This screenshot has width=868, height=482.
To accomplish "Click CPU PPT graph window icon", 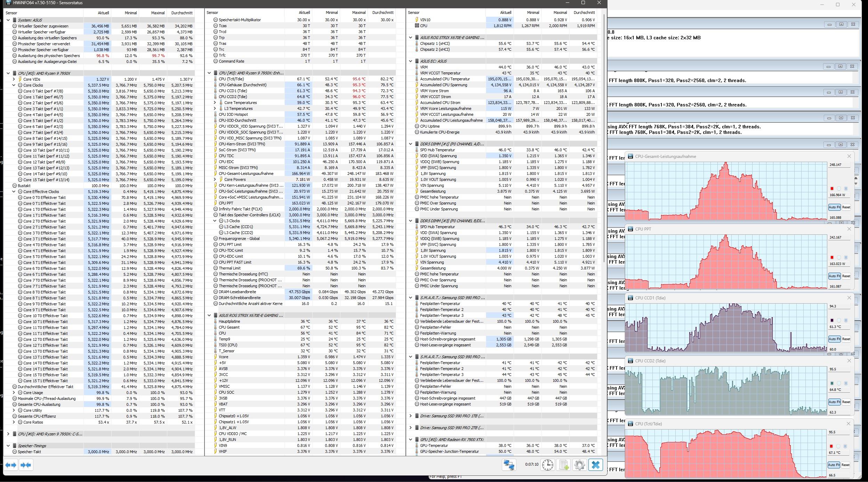I will click(630, 229).
